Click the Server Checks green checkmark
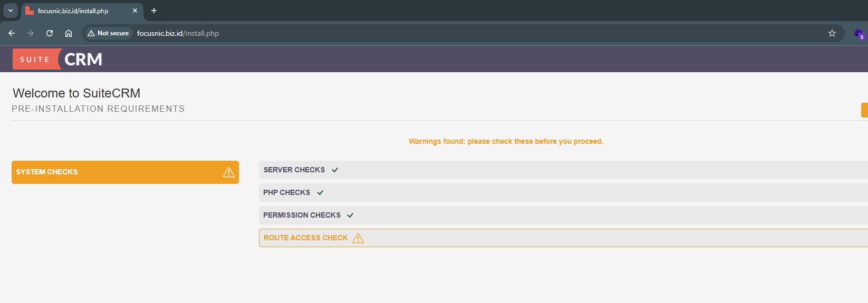Screen dimensions: 868x303 pos(335,170)
